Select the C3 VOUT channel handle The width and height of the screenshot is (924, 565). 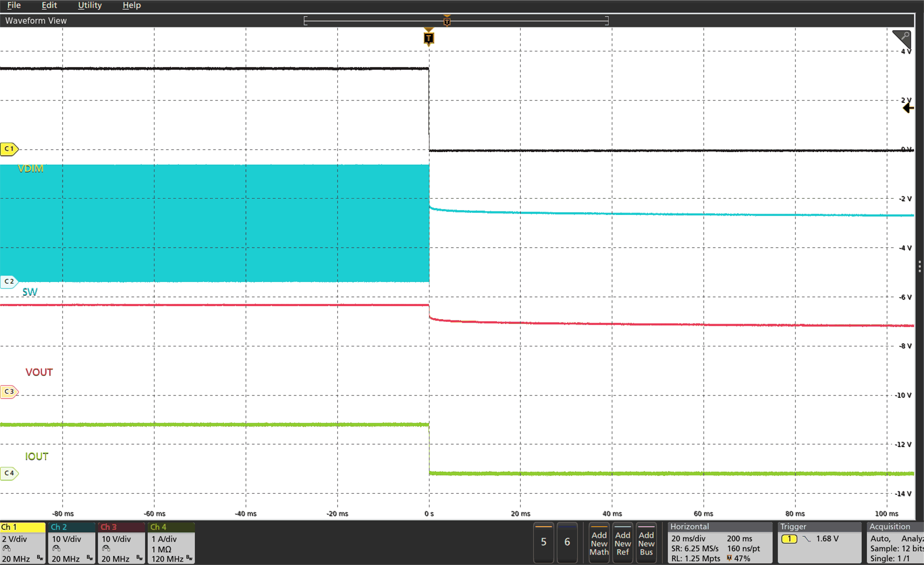9,391
